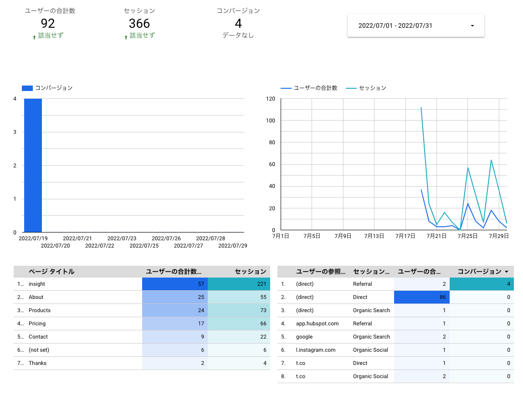Click Organic Search cell in row 3
The image size is (523, 420).
(371, 310)
